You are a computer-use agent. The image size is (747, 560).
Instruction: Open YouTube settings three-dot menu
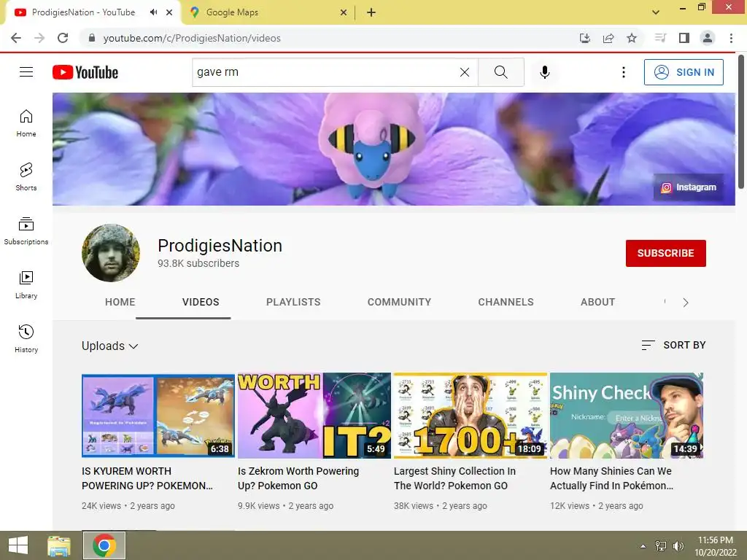click(x=624, y=72)
